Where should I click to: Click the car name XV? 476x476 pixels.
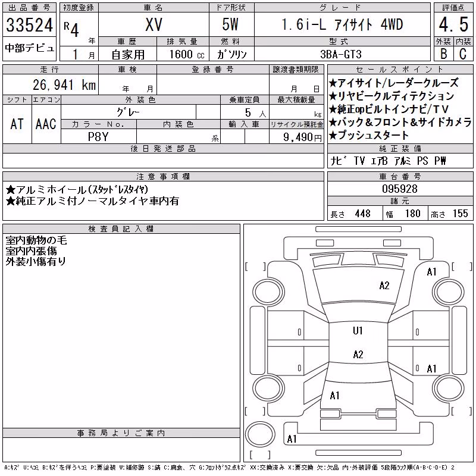pos(154,24)
